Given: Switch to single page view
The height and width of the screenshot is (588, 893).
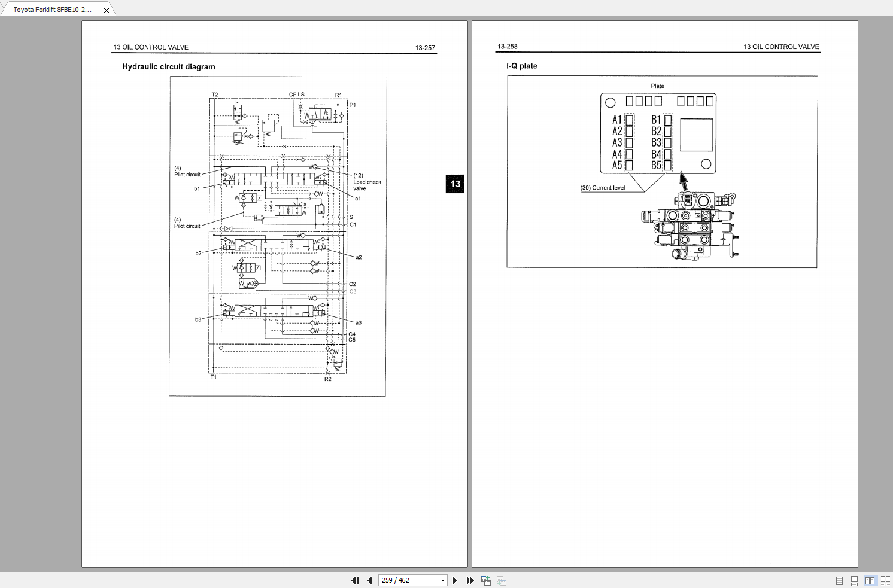Looking at the screenshot, I should 839,581.
